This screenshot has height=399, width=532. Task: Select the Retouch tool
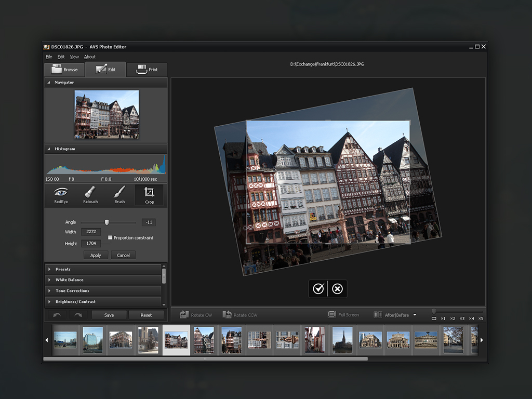pos(90,195)
